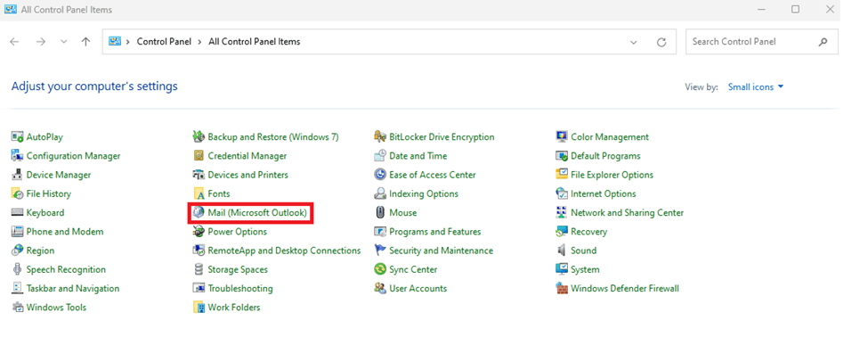
Task: Click the Color Management monitor icon
Action: pos(562,137)
